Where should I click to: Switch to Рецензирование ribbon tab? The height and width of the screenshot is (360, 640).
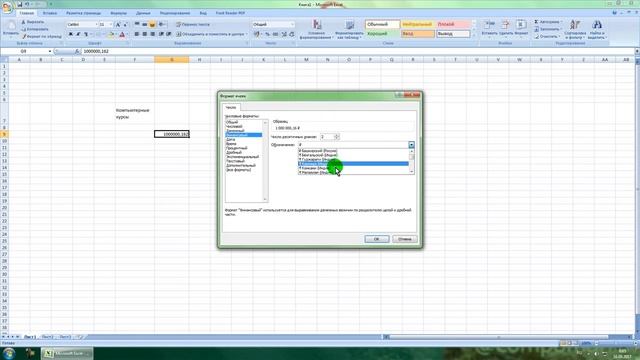pos(175,13)
